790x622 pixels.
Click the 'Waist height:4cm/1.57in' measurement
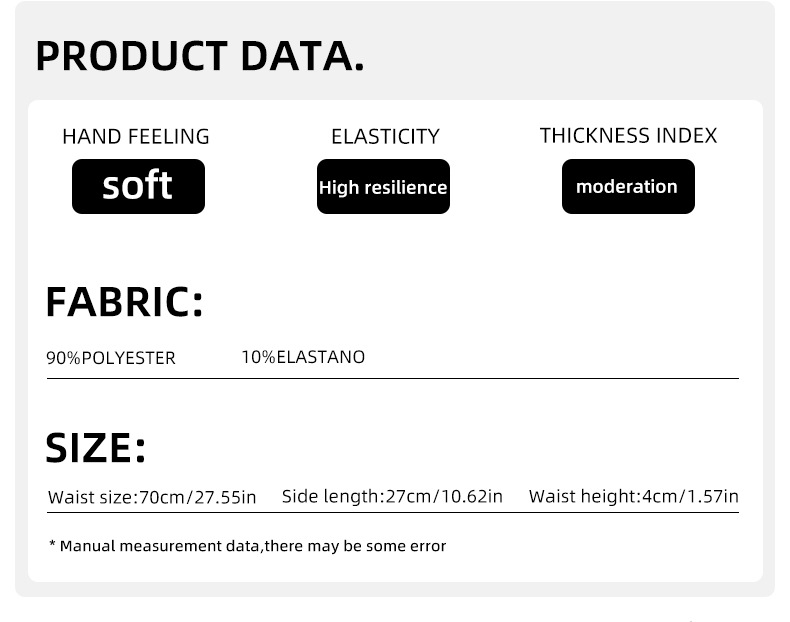pos(633,496)
